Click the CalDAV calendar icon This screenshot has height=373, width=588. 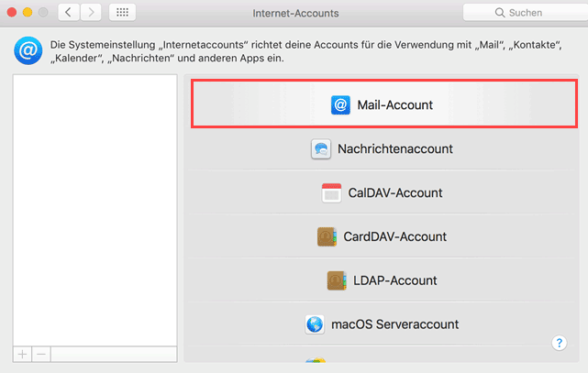331,192
